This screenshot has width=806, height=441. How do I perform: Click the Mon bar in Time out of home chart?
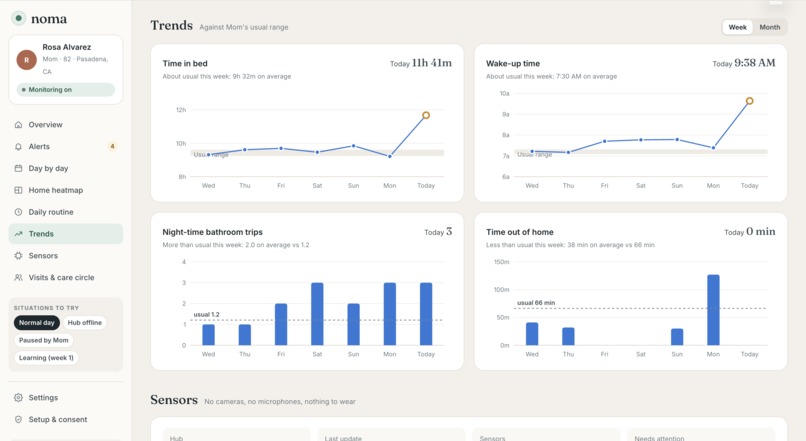[713, 310]
